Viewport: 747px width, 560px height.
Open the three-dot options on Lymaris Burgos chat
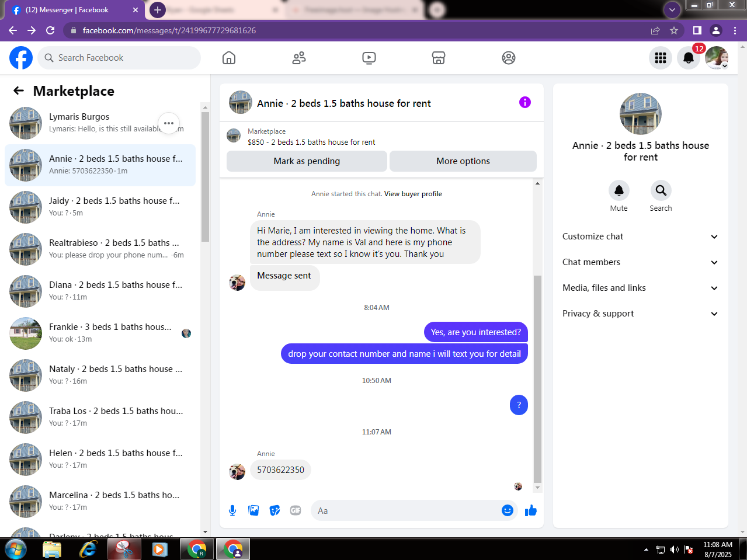(x=169, y=123)
